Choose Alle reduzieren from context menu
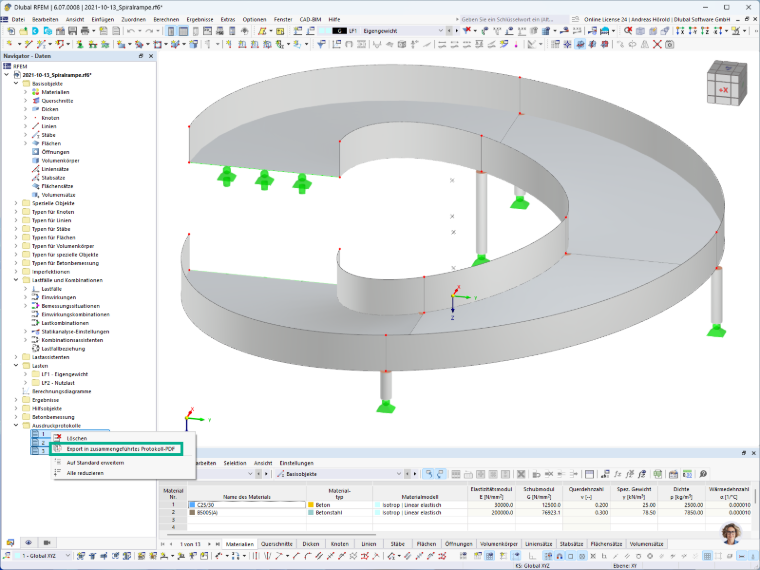Image resolution: width=760 pixels, height=570 pixels. (x=85, y=473)
